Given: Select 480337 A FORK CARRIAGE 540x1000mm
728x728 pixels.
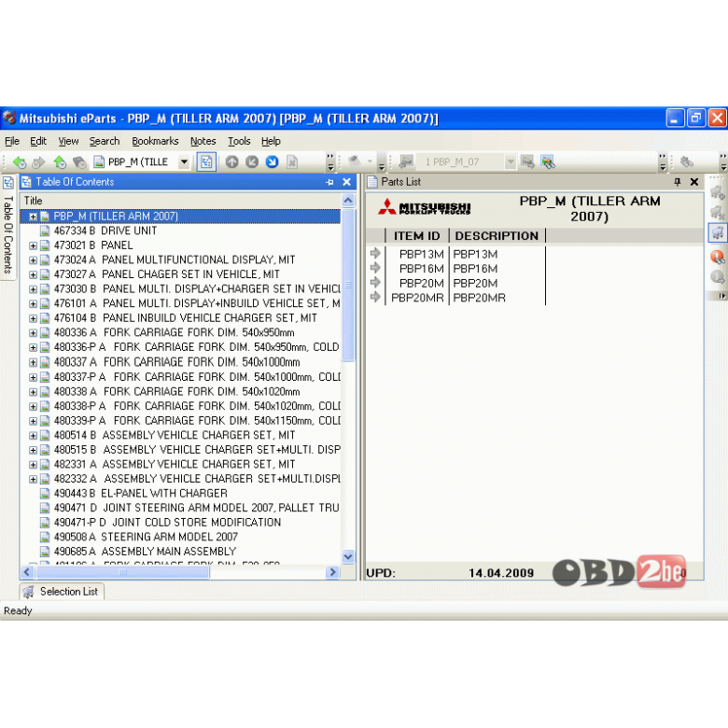Looking at the screenshot, I should point(176,362).
